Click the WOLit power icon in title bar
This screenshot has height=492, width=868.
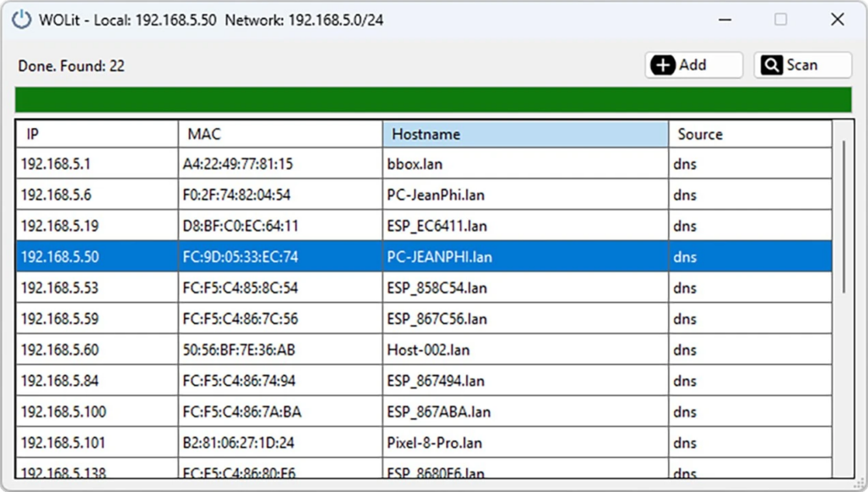pos(21,20)
